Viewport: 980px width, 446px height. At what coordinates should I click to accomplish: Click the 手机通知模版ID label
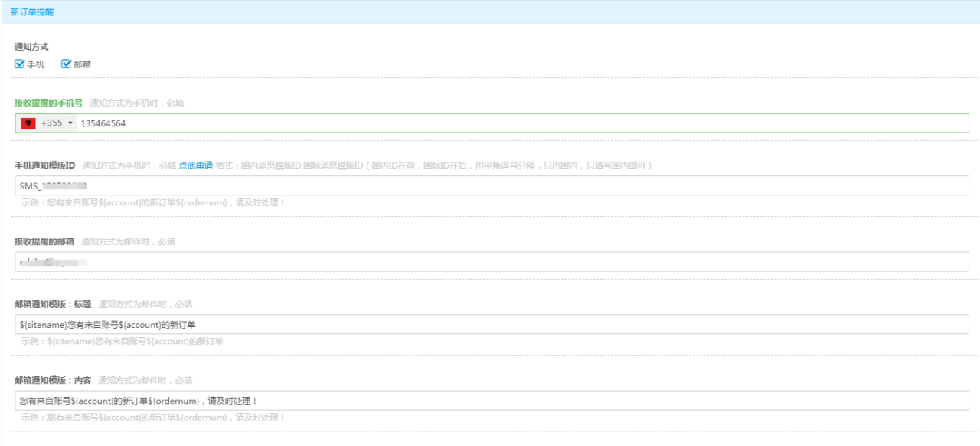click(45, 166)
